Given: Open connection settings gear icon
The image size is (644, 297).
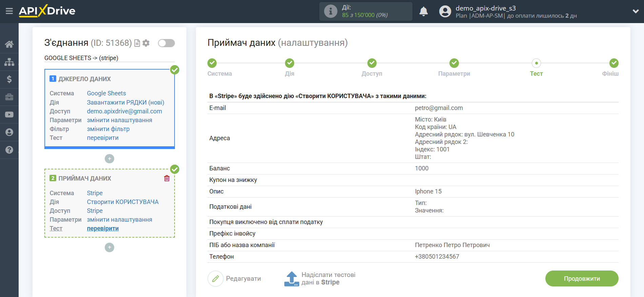Looking at the screenshot, I should [146, 43].
